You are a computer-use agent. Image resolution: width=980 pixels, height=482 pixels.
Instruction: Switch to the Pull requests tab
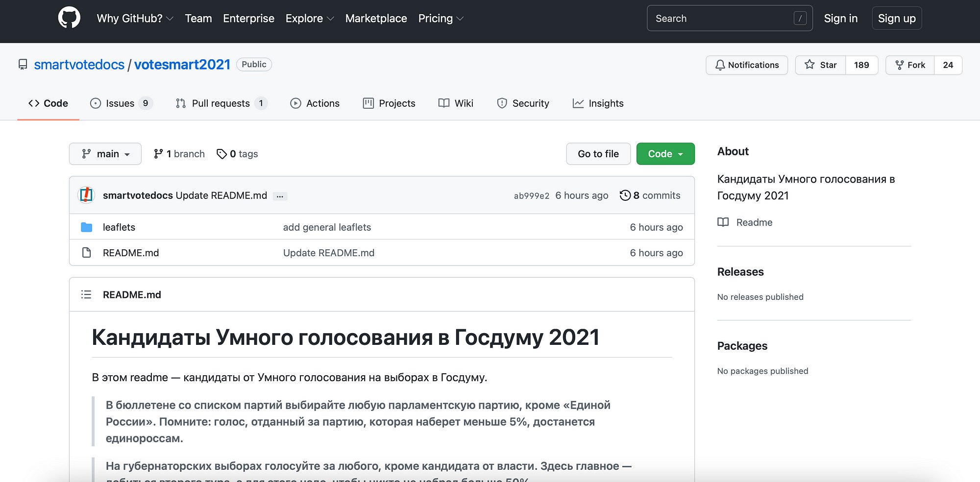coord(221,103)
